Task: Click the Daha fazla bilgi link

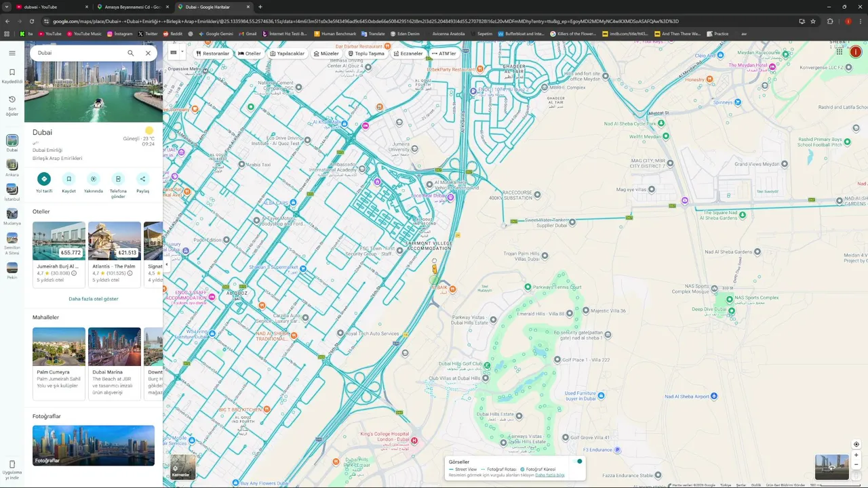Action: [x=550, y=475]
